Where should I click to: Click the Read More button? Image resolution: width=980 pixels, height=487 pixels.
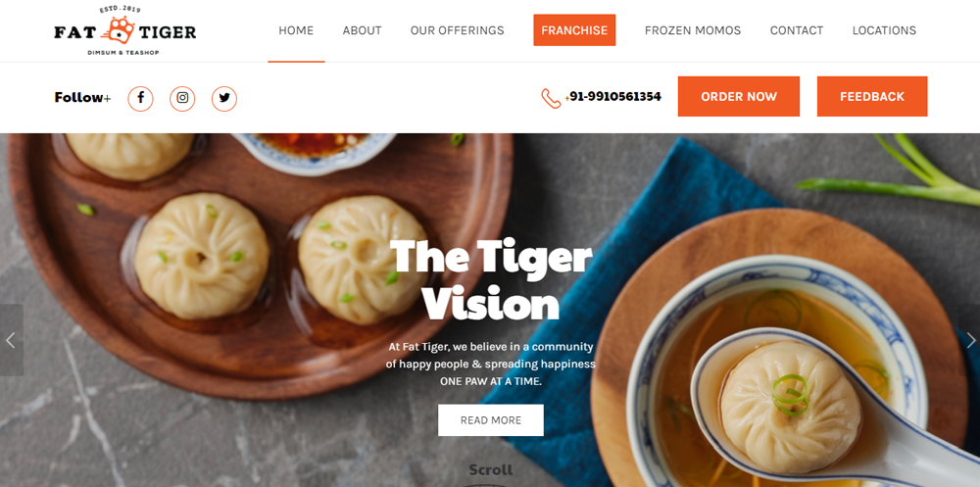tap(491, 420)
